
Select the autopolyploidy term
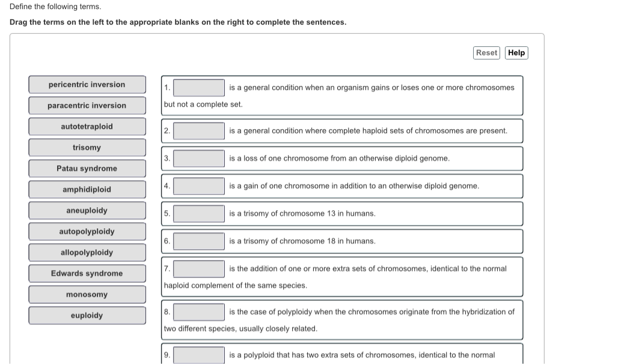(x=87, y=231)
